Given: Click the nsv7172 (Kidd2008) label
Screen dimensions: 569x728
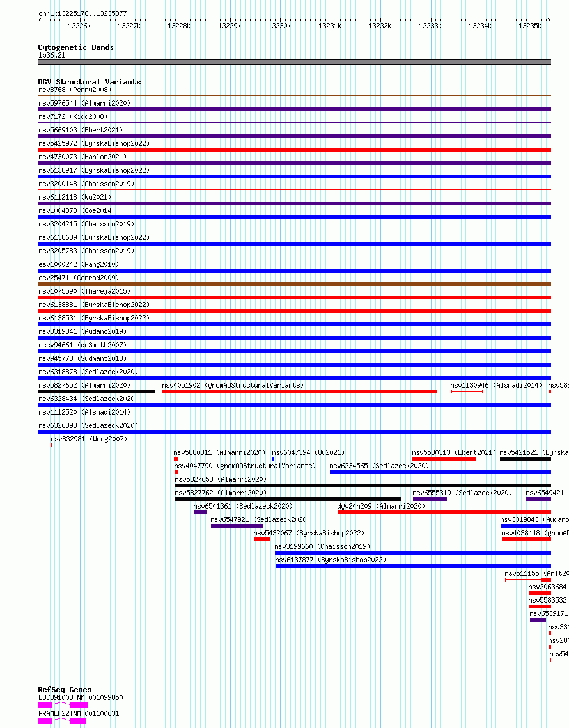Looking at the screenshot, I should click(73, 116).
